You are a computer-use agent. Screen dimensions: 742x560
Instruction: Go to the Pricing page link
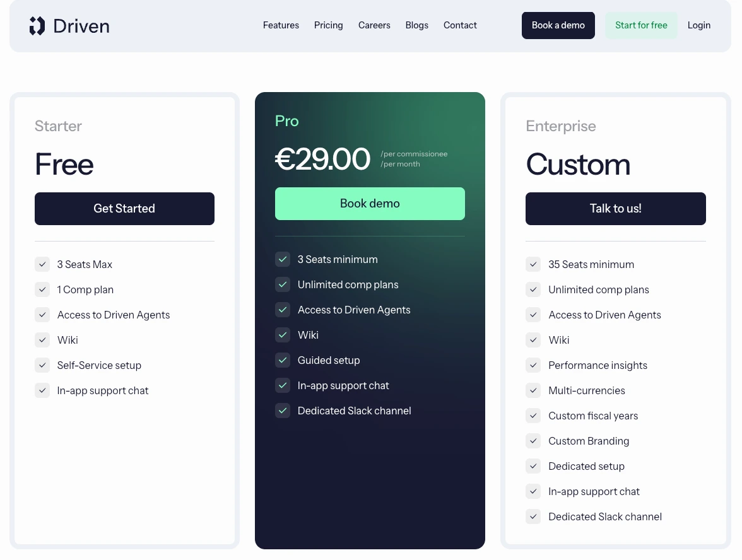click(328, 25)
